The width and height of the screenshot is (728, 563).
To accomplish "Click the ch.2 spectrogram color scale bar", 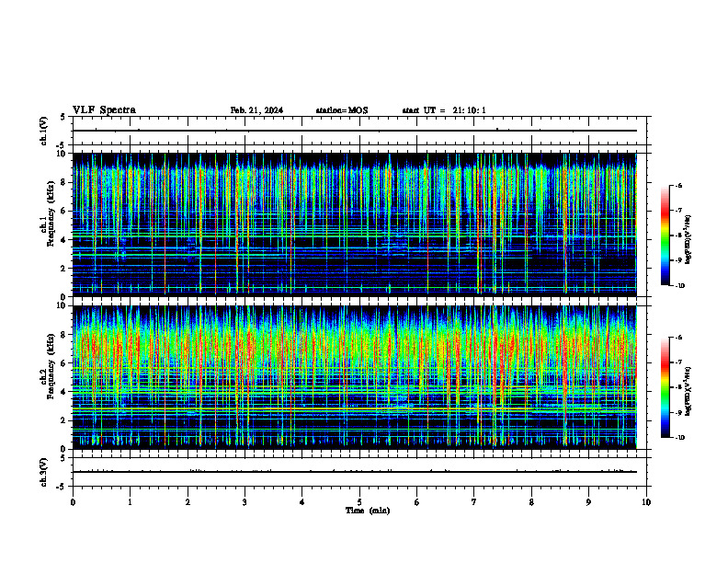I will [x=665, y=387].
